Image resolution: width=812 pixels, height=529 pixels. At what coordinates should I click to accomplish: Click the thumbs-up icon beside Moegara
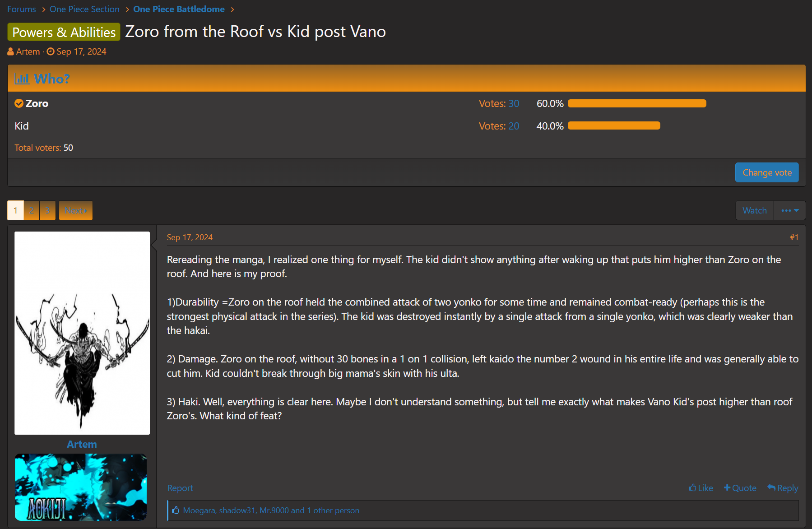[176, 510]
